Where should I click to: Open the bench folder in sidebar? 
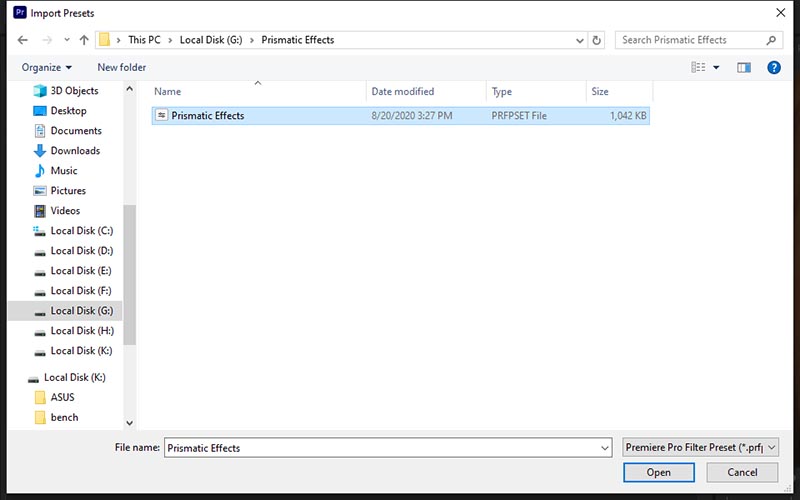pos(64,417)
